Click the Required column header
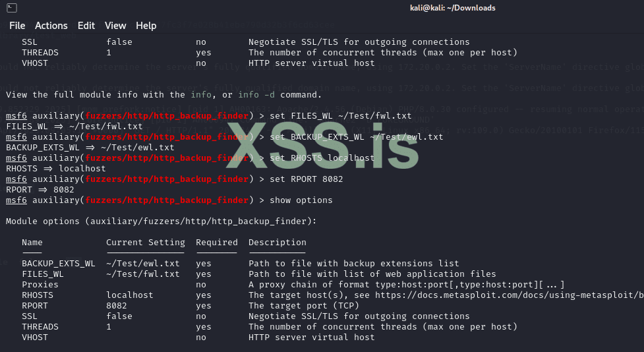Screen dimensions: 644x352 pyautogui.click(x=216, y=243)
